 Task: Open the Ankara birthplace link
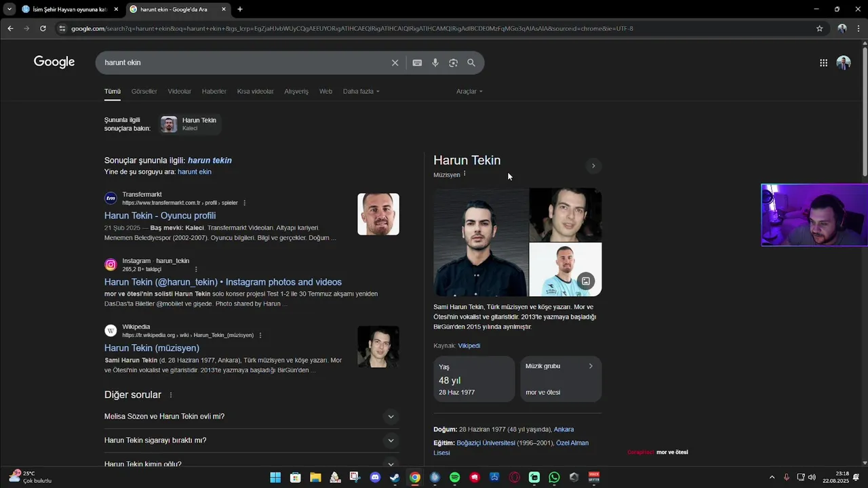coord(564,430)
